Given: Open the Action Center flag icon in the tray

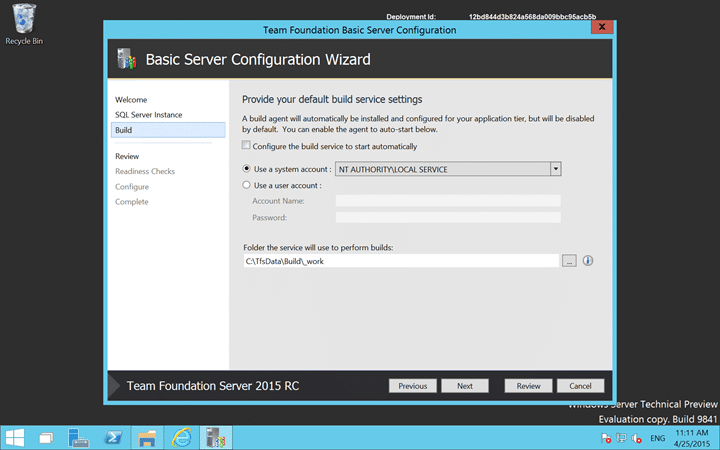Looking at the screenshot, I should point(606,438).
